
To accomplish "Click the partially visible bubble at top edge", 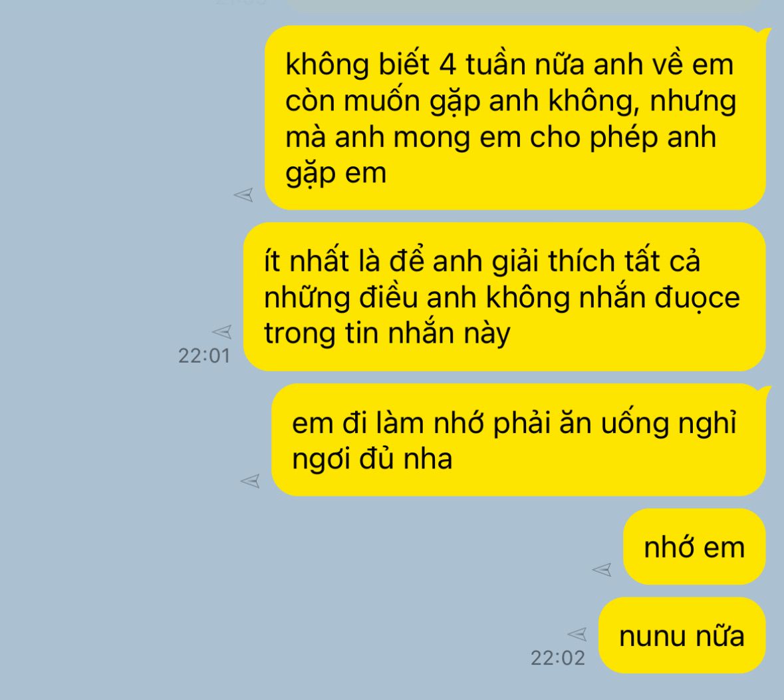I will pyautogui.click(x=523, y=5).
